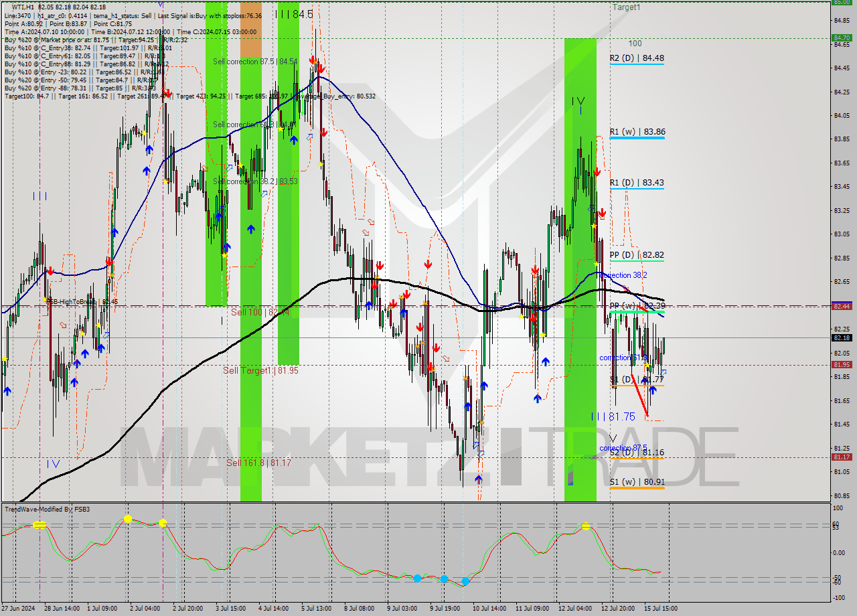Click the Time A:2024.07.10 10:00:00 text

point(45,31)
